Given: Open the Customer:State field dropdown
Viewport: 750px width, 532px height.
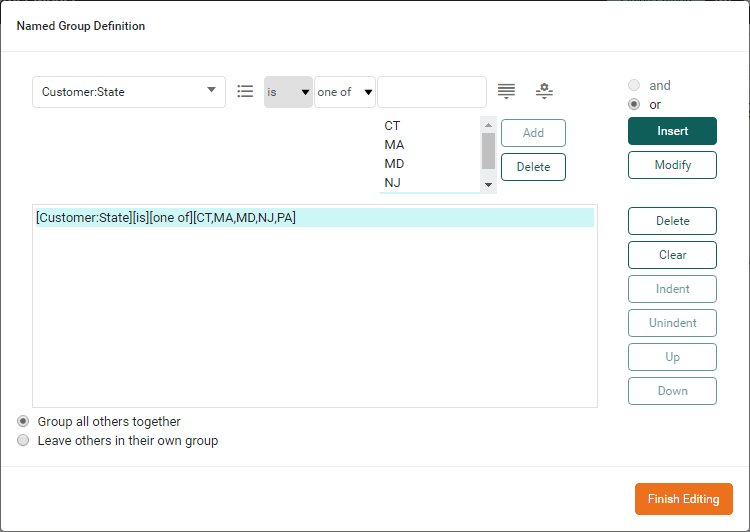Looking at the screenshot, I should 129,92.
